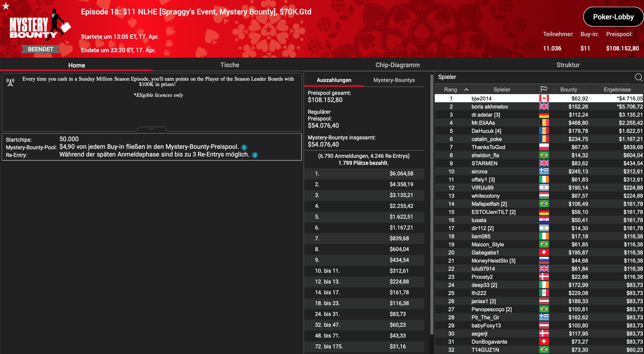Image resolution: width=644 pixels, height=354 pixels.
Task: Sort the list by Bounty column
Action: (x=569, y=90)
